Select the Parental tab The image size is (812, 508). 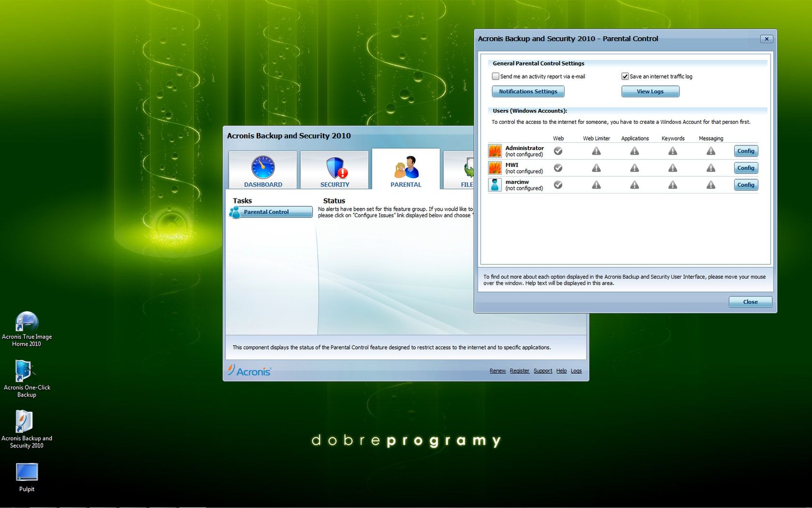coord(406,169)
